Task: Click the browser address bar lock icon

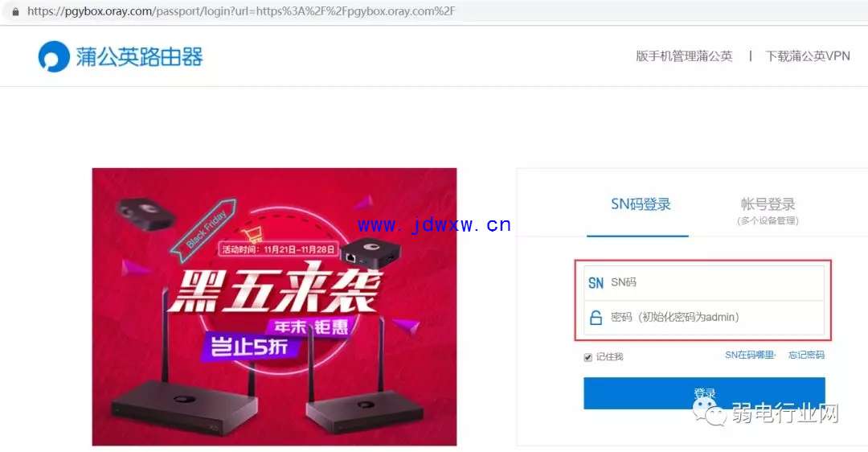Action: click(x=15, y=11)
